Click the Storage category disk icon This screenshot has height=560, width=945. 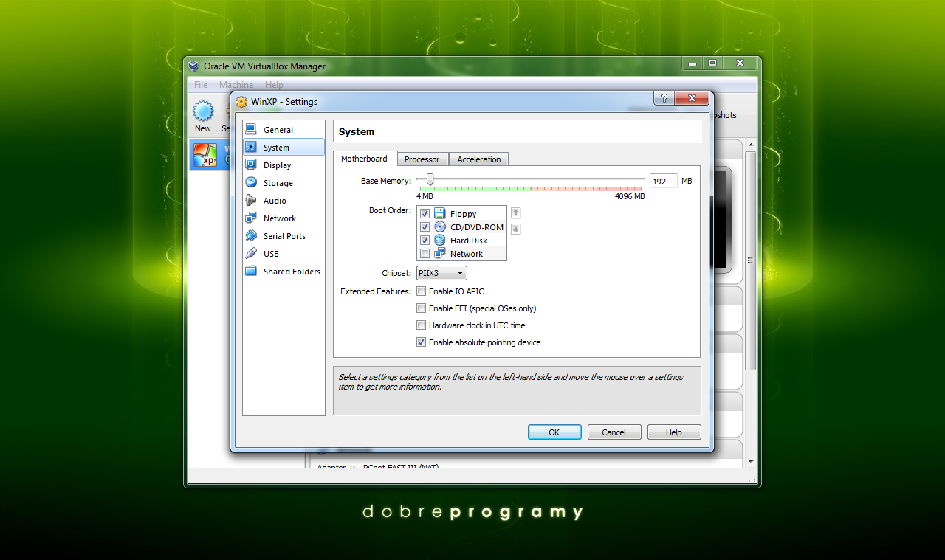pyautogui.click(x=251, y=182)
